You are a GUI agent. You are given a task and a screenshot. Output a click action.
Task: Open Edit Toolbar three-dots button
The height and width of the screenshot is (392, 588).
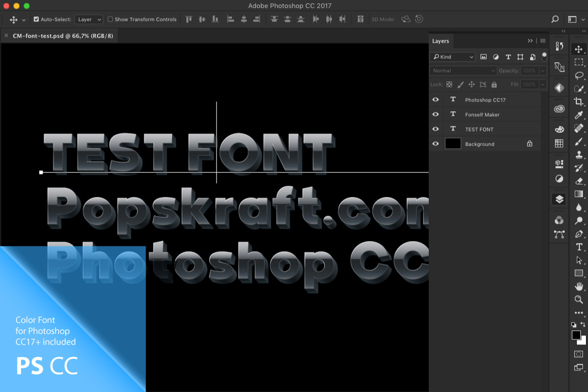(x=579, y=313)
